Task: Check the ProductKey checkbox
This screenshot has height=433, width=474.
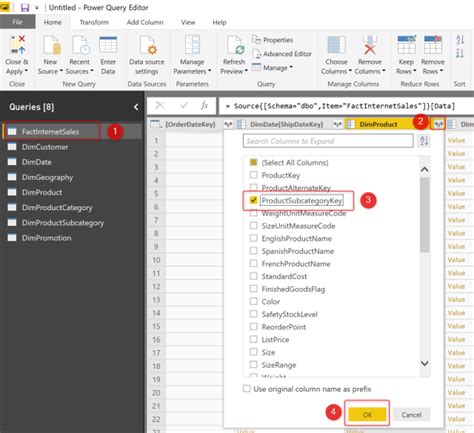Action: 254,175
